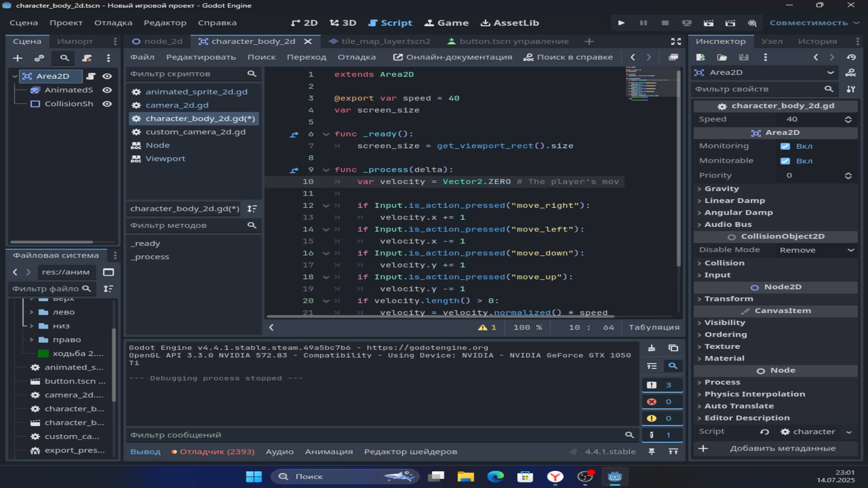Click the Play project button

point(621,23)
